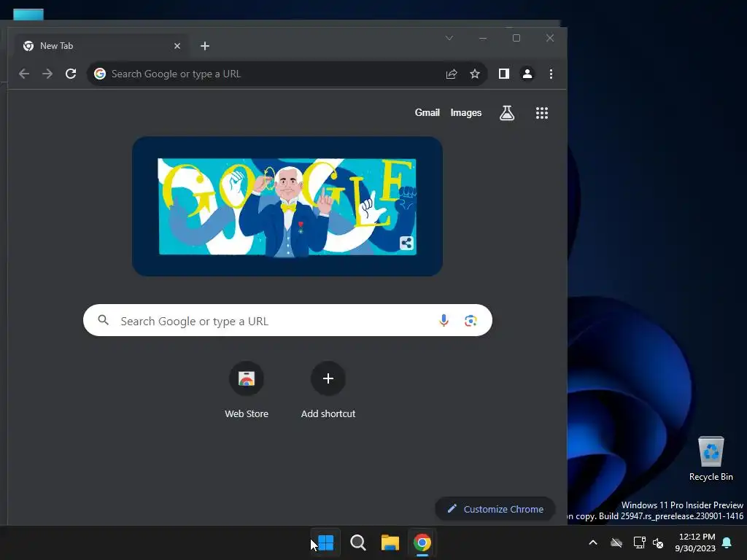Click the Google icon in the address bar
The image size is (747, 560).
(99, 74)
